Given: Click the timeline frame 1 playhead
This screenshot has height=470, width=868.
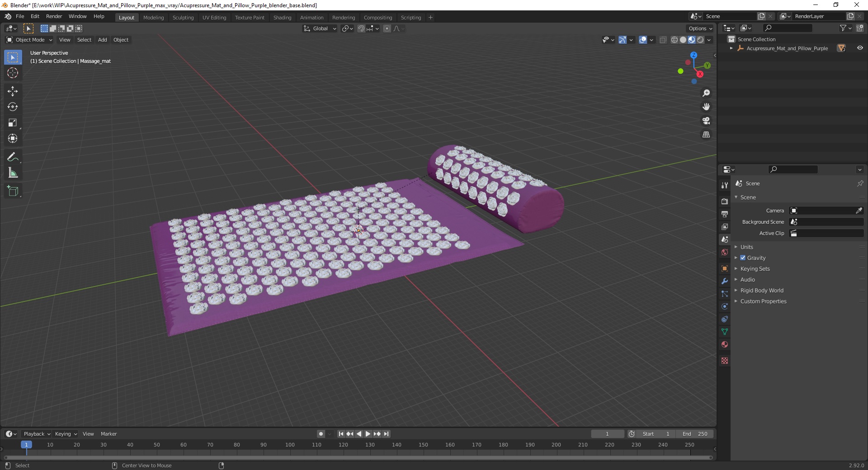Looking at the screenshot, I should (26, 445).
